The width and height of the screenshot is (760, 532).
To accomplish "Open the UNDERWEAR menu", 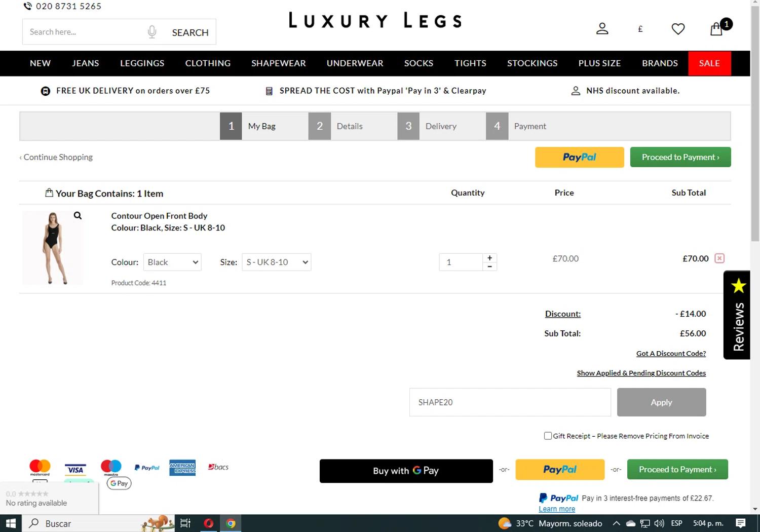I will pos(355,63).
